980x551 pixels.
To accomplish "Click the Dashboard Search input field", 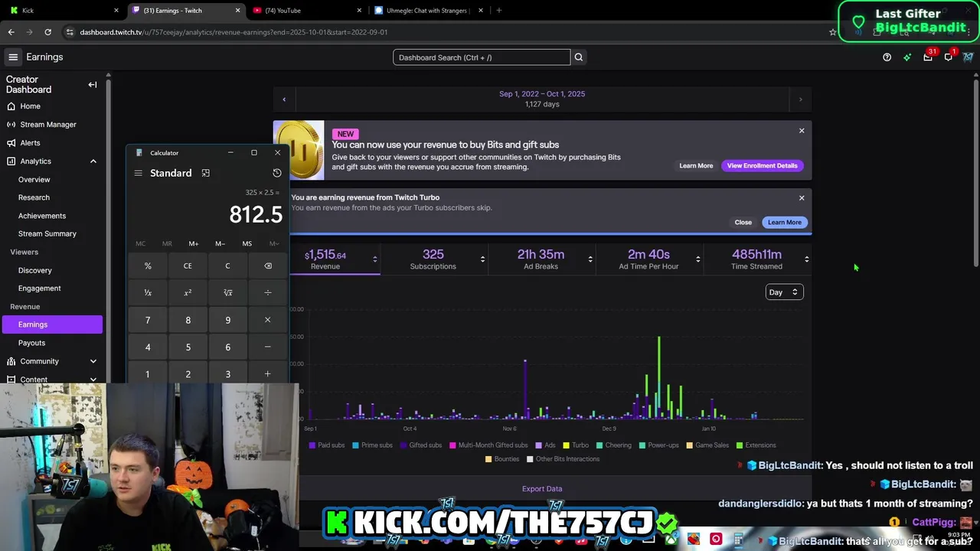I will (x=482, y=57).
